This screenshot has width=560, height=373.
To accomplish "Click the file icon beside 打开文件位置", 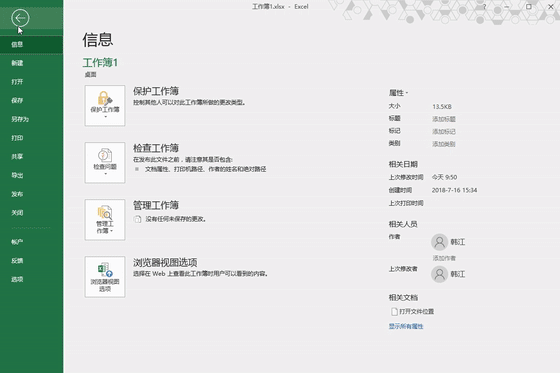I will (394, 312).
